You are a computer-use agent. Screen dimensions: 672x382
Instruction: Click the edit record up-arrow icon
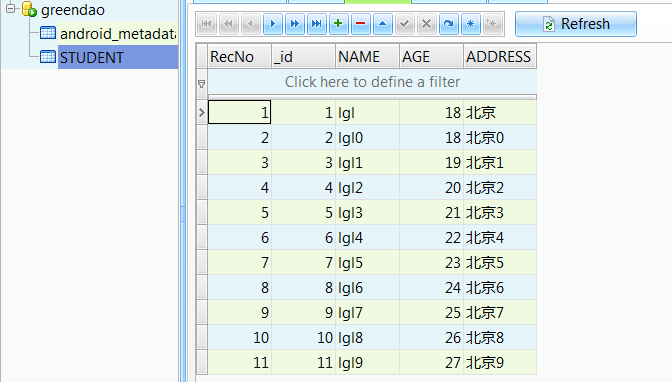tap(382, 24)
